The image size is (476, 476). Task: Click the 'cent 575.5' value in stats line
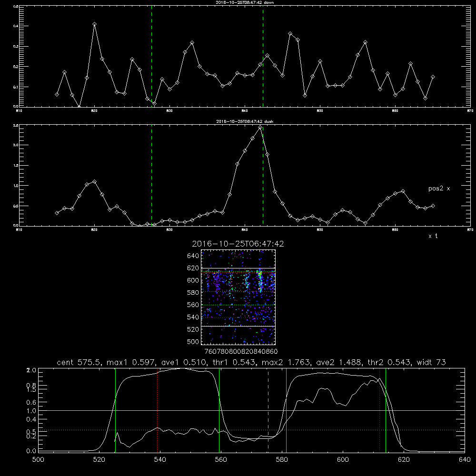(x=79, y=362)
